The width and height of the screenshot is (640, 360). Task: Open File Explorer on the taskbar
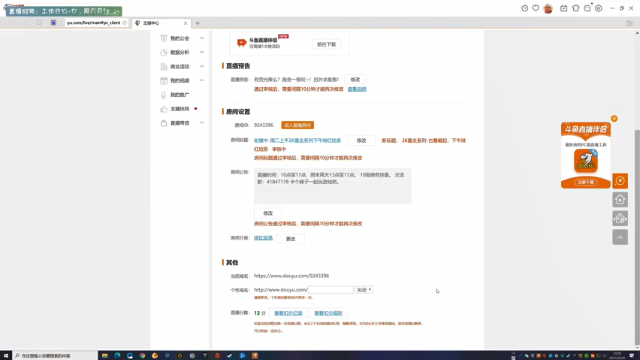[x=105, y=356]
